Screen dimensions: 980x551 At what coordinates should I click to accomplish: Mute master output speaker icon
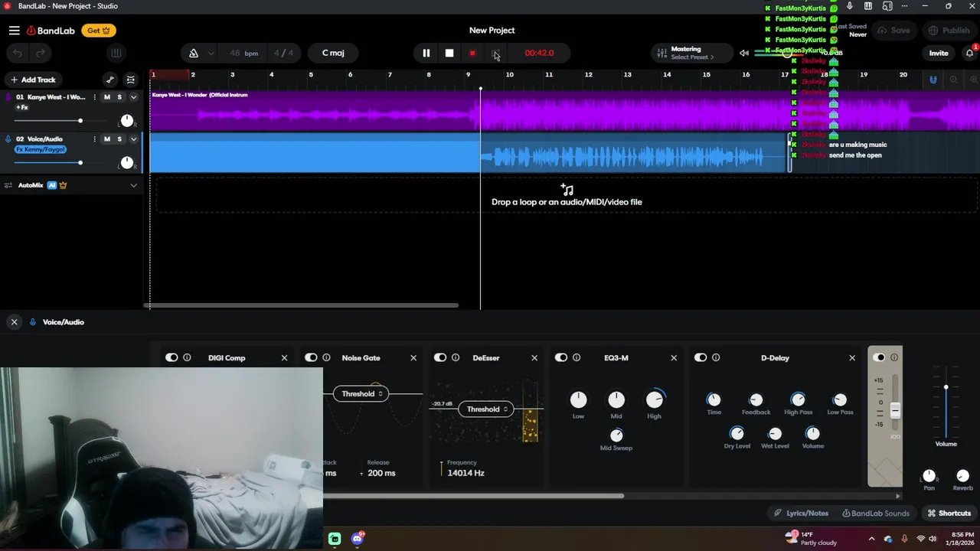tap(743, 53)
